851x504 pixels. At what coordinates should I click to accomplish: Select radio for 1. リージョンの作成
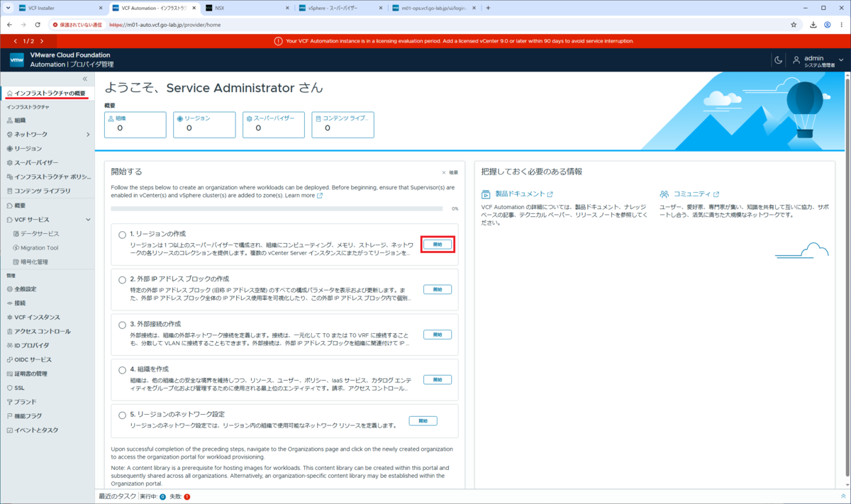(123, 235)
